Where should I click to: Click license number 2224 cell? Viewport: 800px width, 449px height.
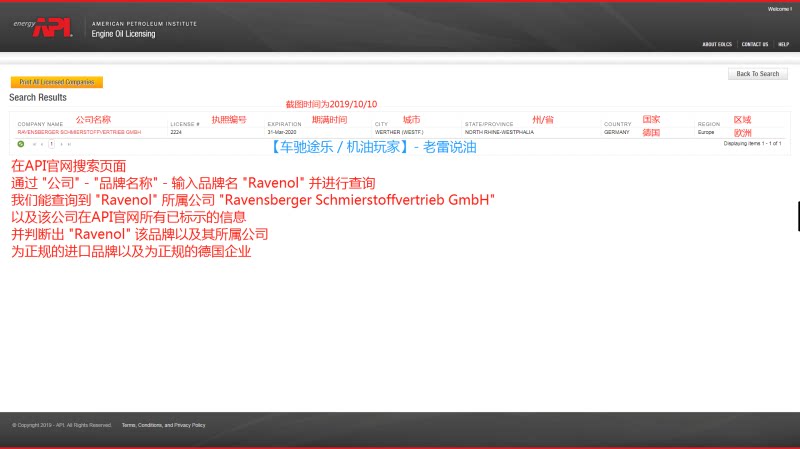tap(176, 132)
